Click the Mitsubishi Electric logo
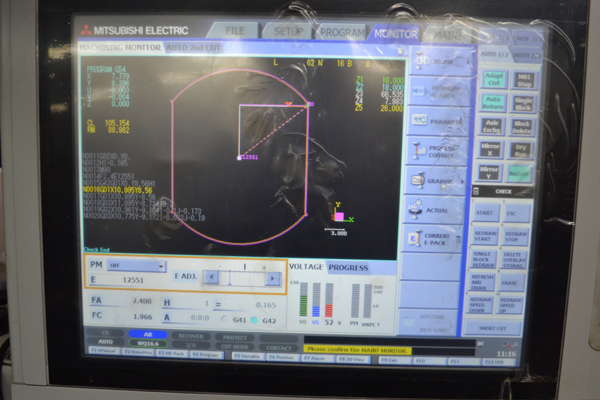Image resolution: width=600 pixels, height=400 pixels. (134, 30)
